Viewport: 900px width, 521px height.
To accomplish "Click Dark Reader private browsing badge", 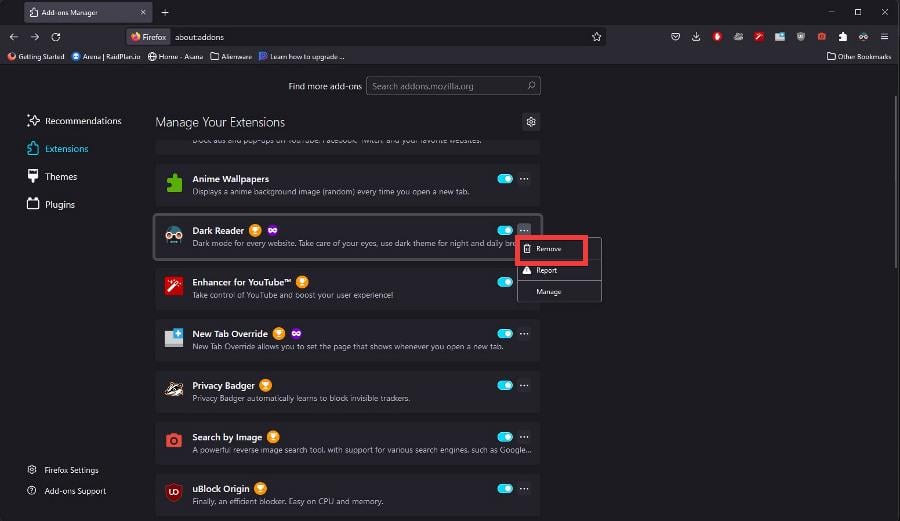I will [x=273, y=230].
